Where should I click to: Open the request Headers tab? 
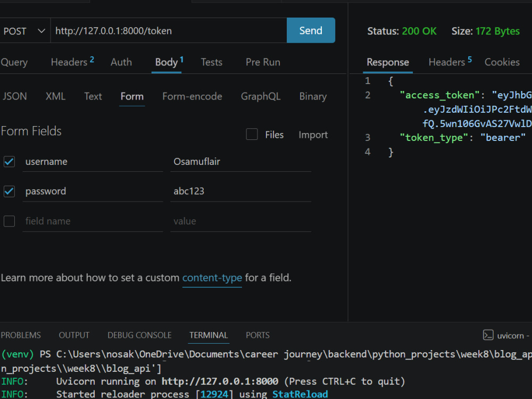tap(72, 62)
